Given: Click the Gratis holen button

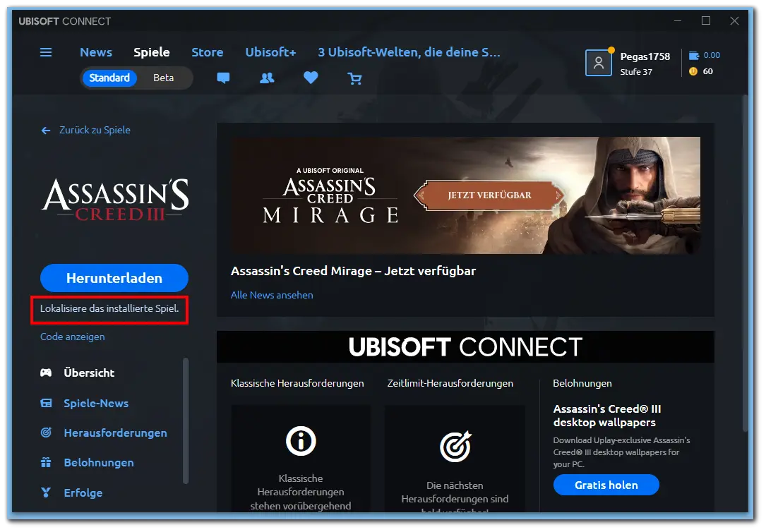Looking at the screenshot, I should click(x=606, y=485).
